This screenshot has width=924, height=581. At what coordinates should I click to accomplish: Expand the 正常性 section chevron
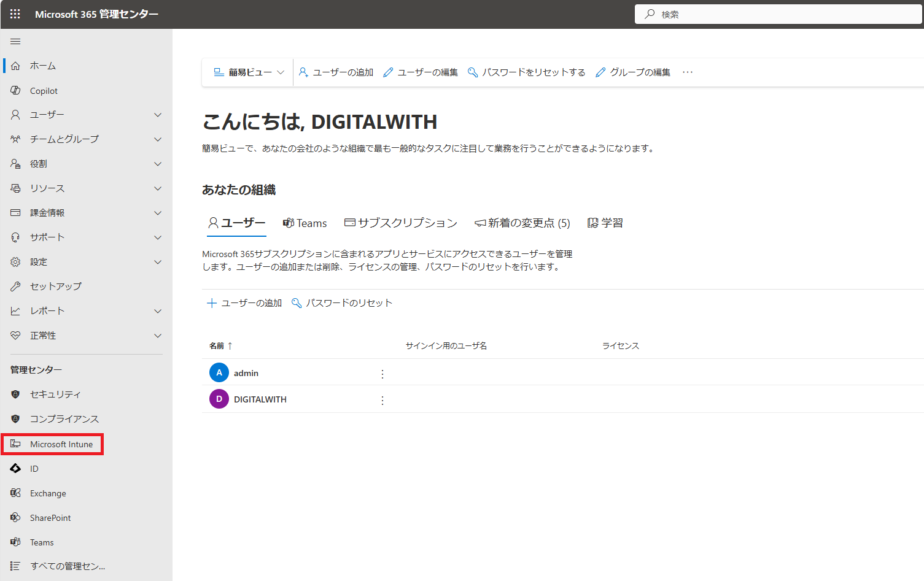[x=158, y=336]
